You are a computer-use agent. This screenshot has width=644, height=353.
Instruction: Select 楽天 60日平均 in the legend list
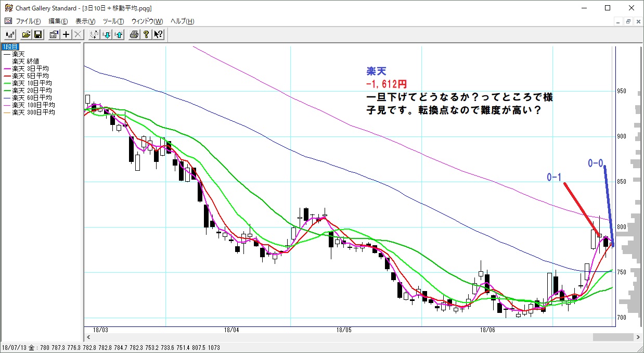click(32, 98)
